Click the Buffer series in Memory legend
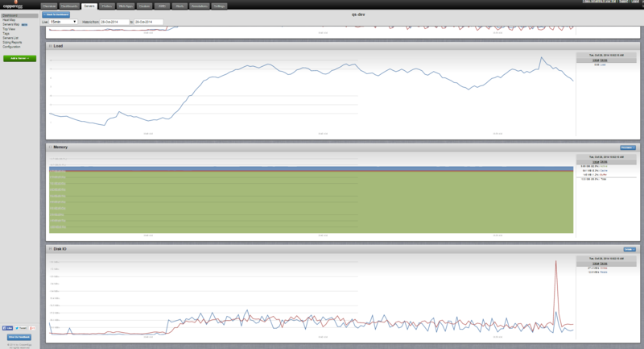The height and width of the screenshot is (349, 644). click(x=604, y=175)
